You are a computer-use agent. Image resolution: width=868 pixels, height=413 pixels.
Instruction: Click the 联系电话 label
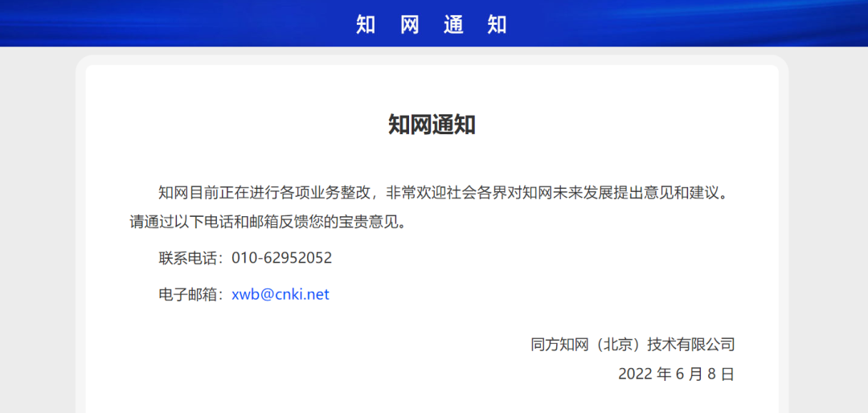pos(190,258)
